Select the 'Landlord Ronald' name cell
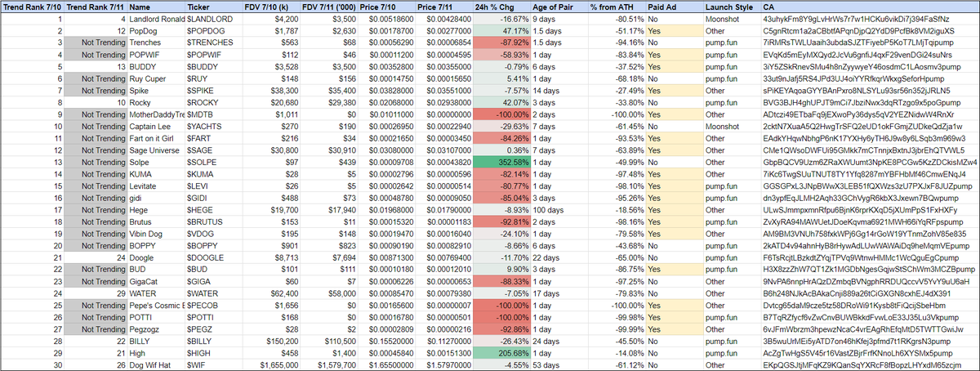 point(156,18)
